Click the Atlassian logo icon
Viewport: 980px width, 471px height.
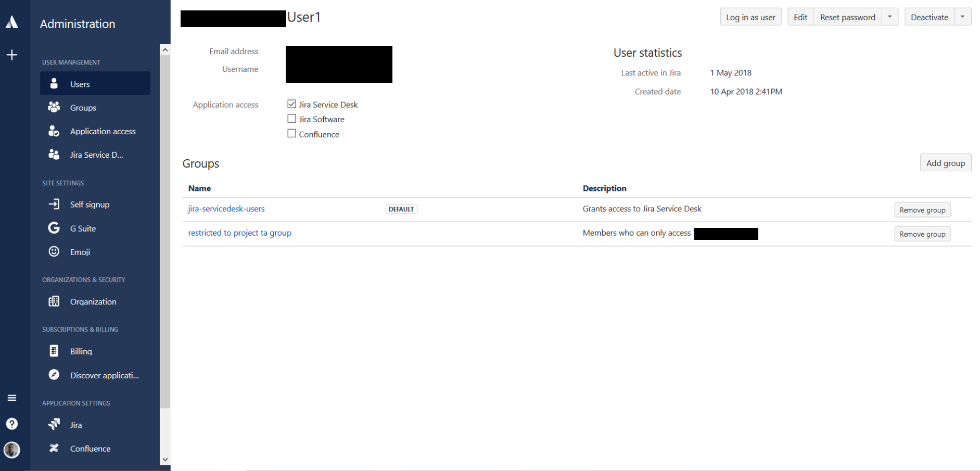pyautogui.click(x=12, y=22)
